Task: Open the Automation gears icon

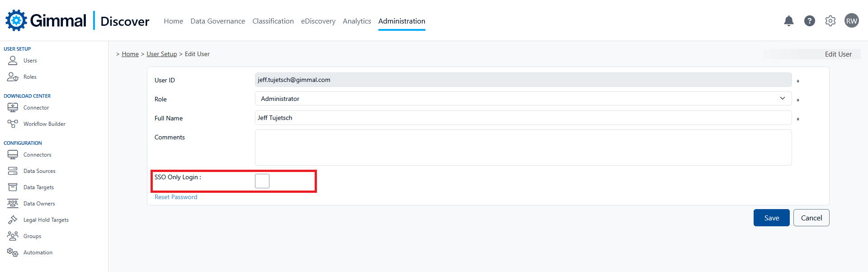Action: 13,253
